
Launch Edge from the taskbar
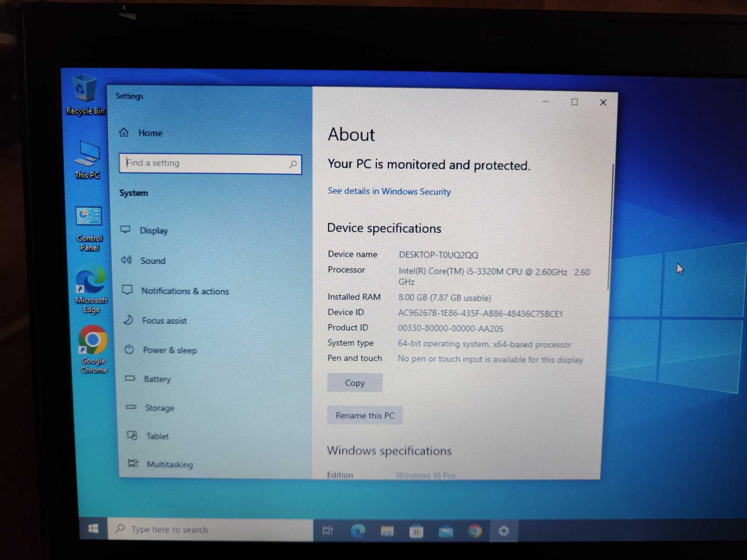(x=358, y=531)
